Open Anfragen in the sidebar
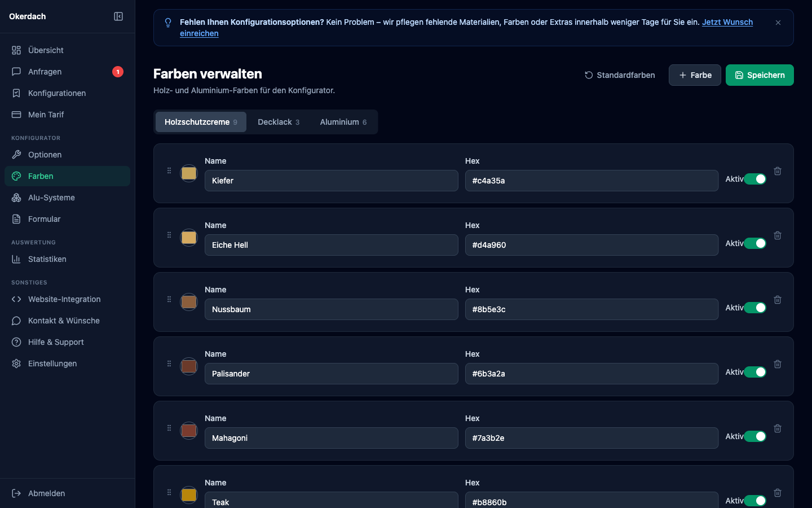This screenshot has height=508, width=812. (45, 72)
